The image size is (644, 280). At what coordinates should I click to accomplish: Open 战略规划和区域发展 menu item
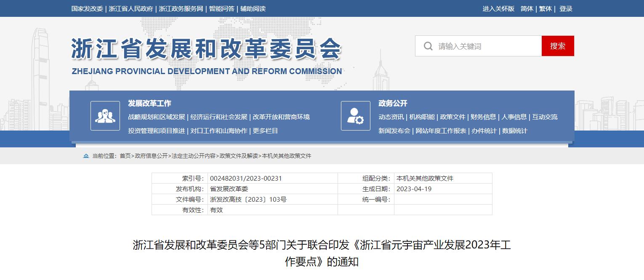[x=157, y=117]
